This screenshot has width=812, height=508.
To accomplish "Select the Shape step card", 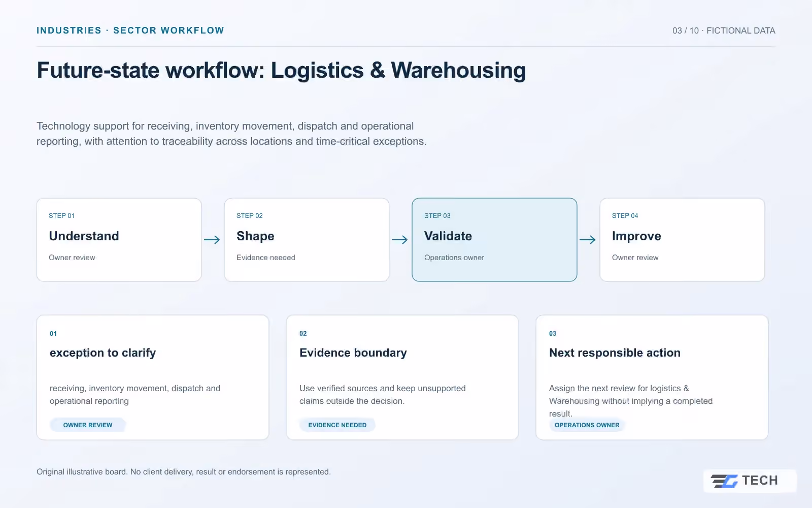I will coord(307,240).
